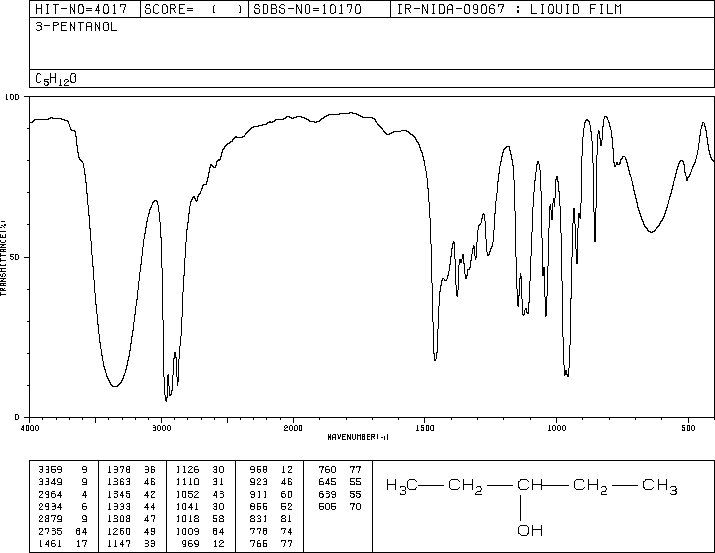Select peak table value 1345

click(119, 494)
